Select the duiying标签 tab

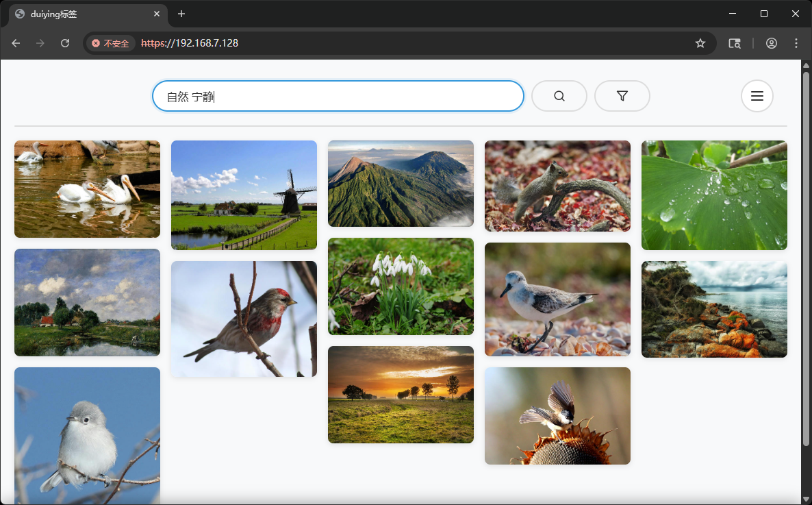[x=82, y=14]
